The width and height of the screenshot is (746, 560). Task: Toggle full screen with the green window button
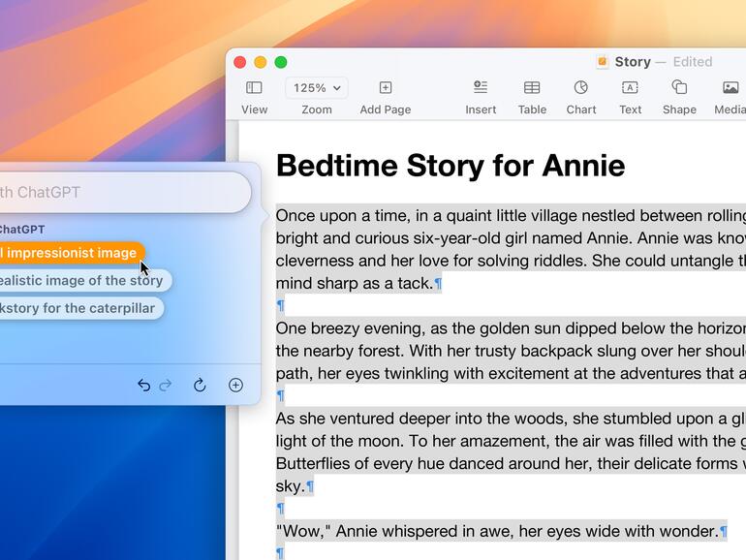point(281,62)
